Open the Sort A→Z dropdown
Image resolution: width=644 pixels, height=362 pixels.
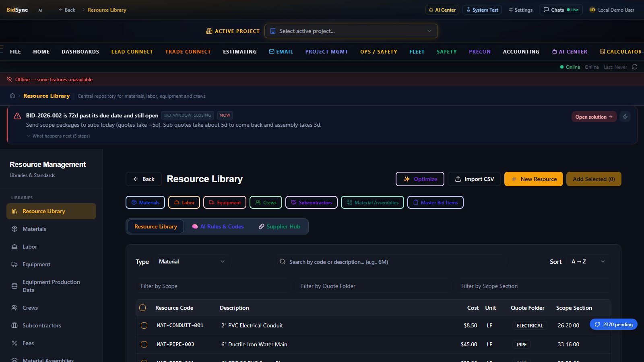click(588, 261)
